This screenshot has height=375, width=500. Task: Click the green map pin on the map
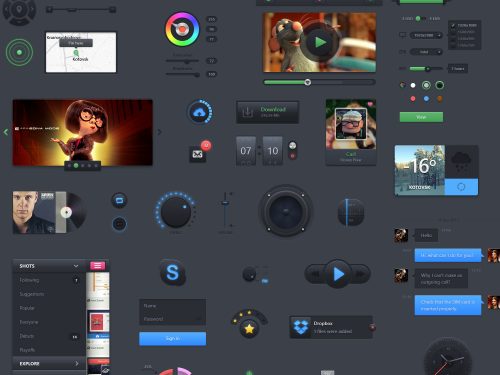(76, 53)
